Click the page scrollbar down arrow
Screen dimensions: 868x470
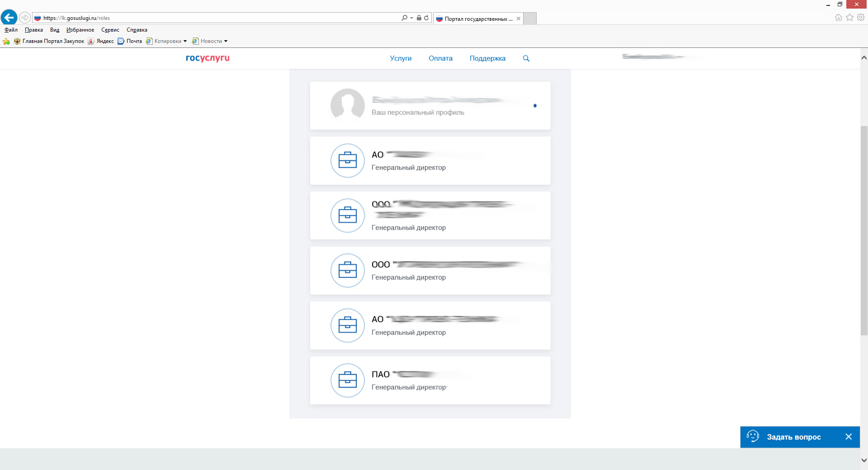click(864, 461)
